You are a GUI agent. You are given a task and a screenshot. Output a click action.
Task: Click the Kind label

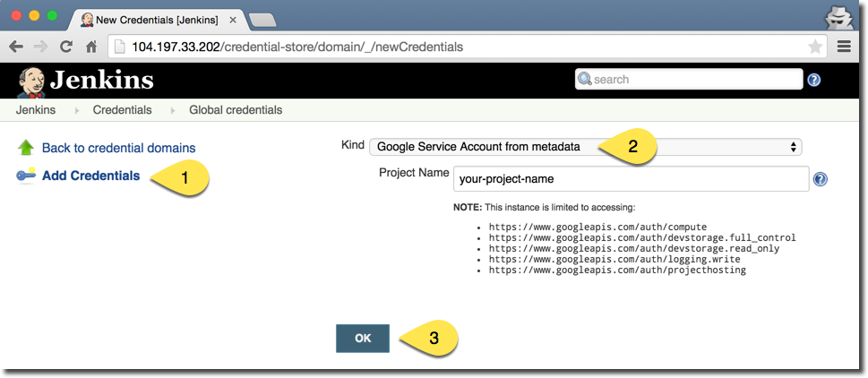coord(353,145)
